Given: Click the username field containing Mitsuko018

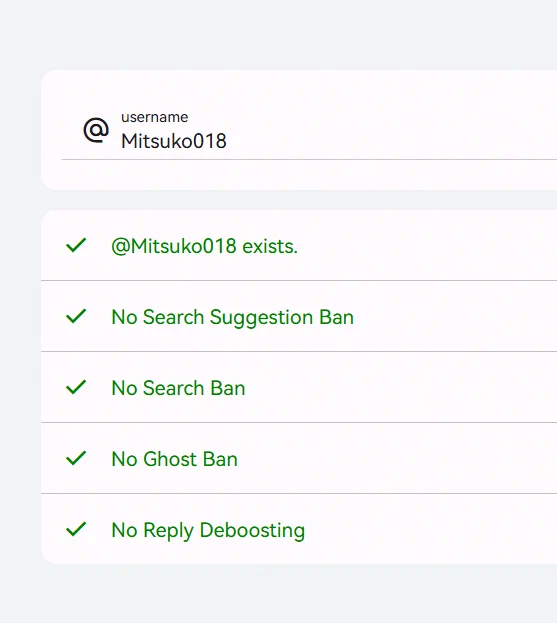Looking at the screenshot, I should click(309, 134).
